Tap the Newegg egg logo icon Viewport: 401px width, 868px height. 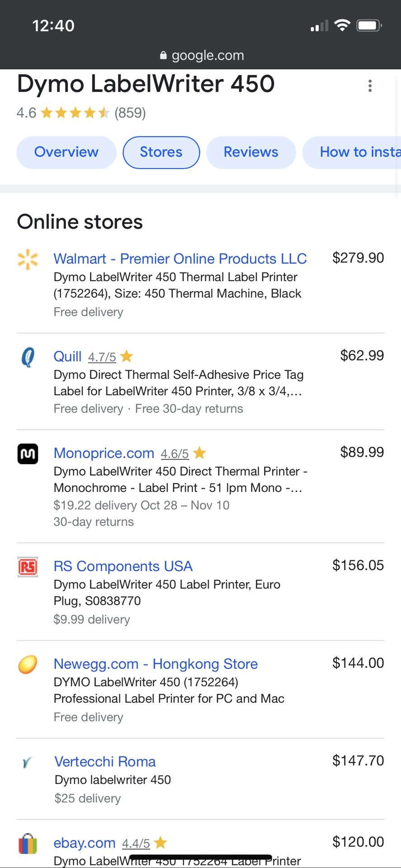[x=28, y=665]
